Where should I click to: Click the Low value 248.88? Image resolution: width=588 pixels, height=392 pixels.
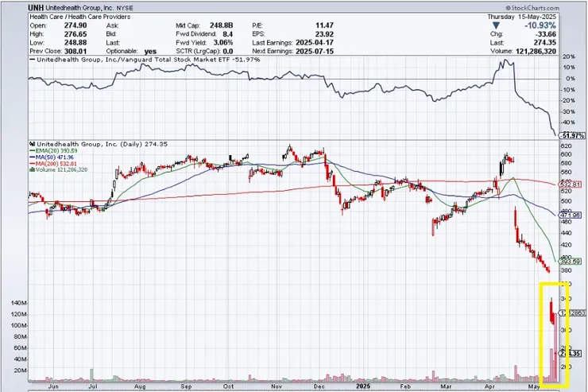[75, 42]
